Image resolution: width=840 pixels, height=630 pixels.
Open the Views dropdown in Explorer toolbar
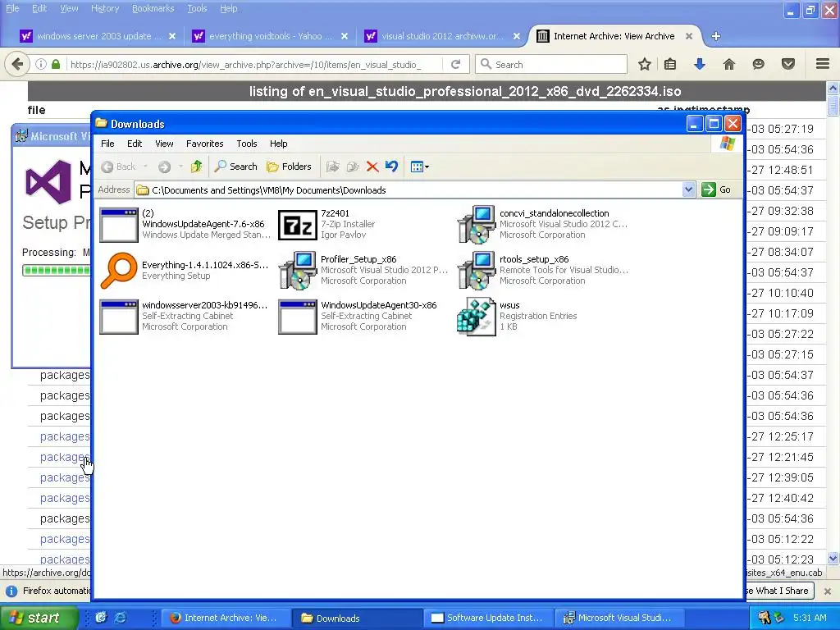(419, 167)
